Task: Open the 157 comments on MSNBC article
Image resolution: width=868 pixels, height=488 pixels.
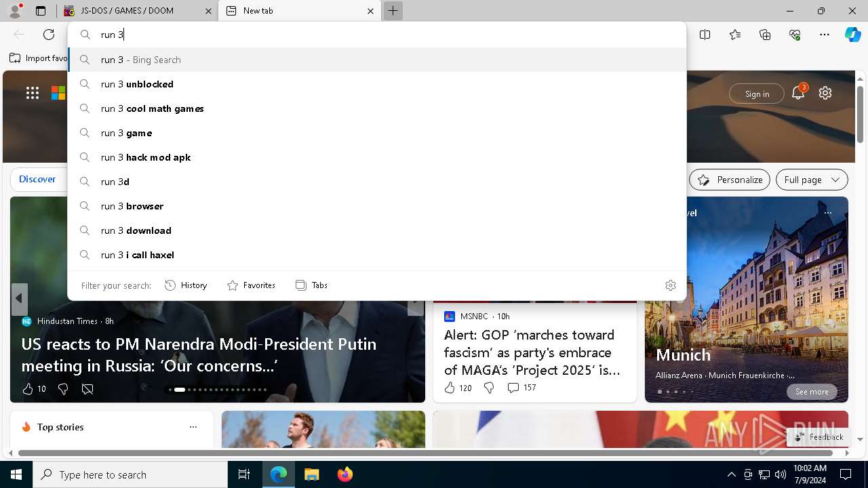Action: 521,388
